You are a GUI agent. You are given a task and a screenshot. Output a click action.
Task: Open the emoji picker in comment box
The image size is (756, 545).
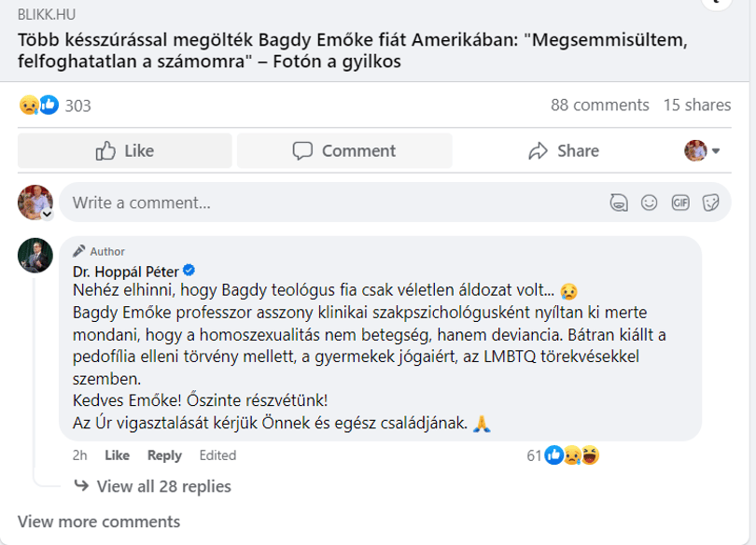(x=649, y=203)
